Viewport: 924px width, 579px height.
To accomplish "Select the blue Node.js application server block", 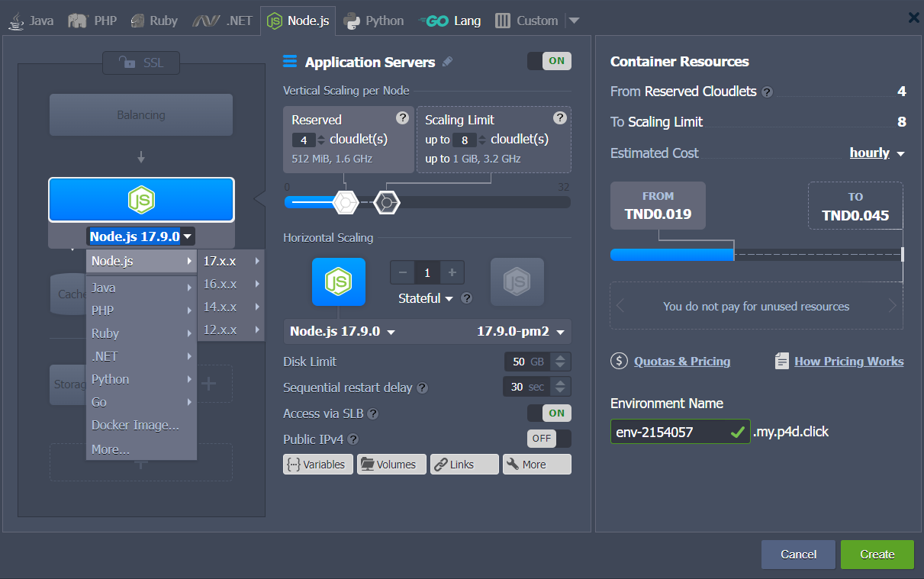I will 141,200.
